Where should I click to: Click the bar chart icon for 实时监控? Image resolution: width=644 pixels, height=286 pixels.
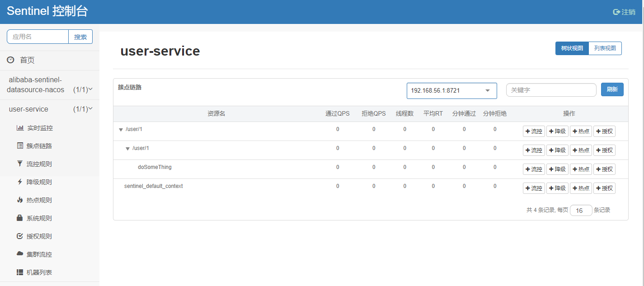(x=20, y=128)
